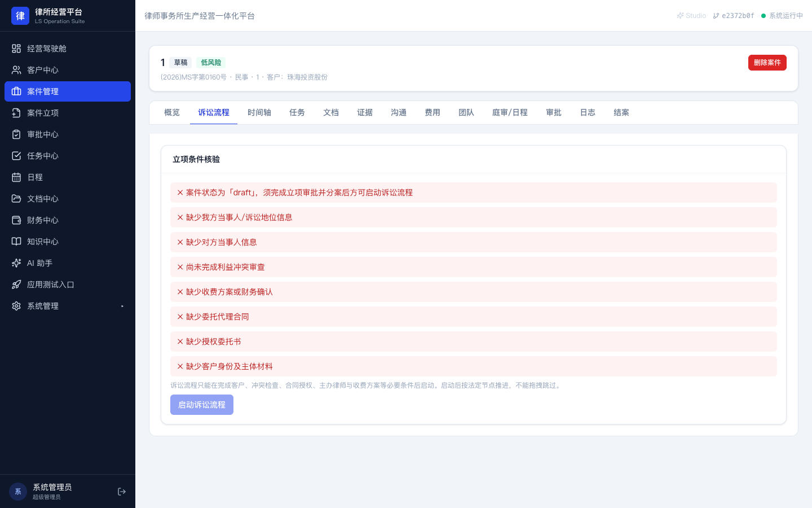
Task: Click the 任务中心 checkbox icon
Action: click(x=16, y=156)
